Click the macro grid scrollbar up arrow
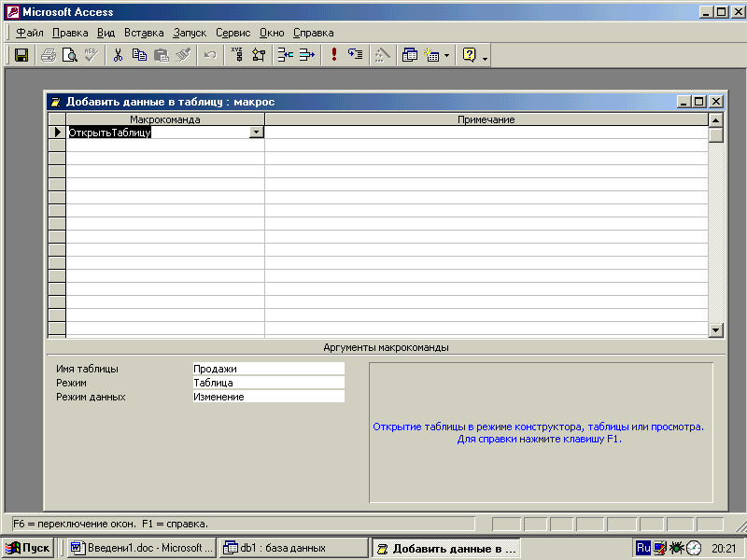This screenshot has width=747, height=560. tap(715, 120)
